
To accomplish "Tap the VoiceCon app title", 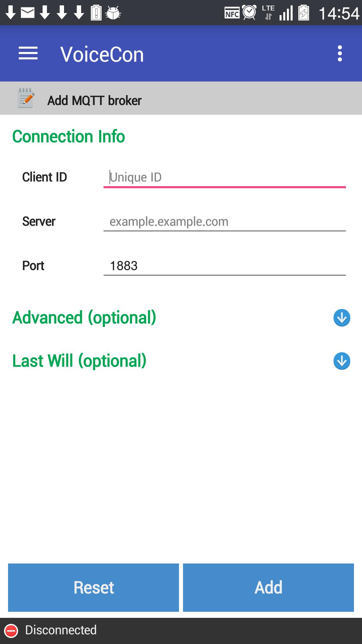I will coord(102,54).
